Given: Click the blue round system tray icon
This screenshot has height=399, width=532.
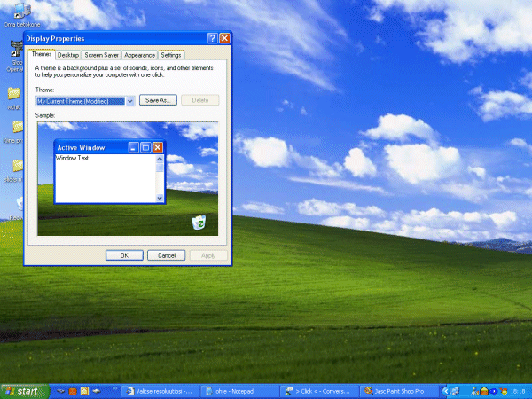Looking at the screenshot, I should (494, 392).
